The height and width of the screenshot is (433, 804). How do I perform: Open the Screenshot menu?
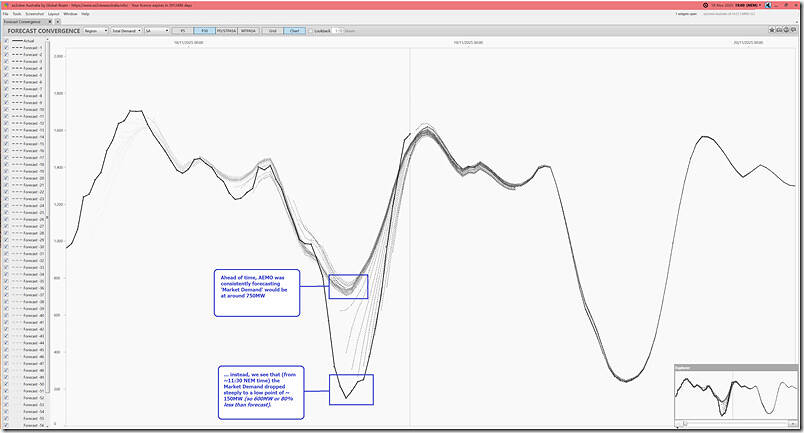(34, 14)
